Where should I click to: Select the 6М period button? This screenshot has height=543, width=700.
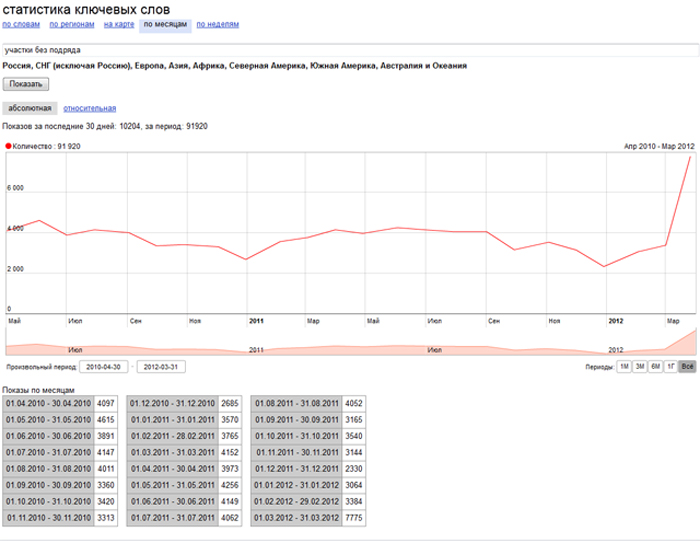655,367
